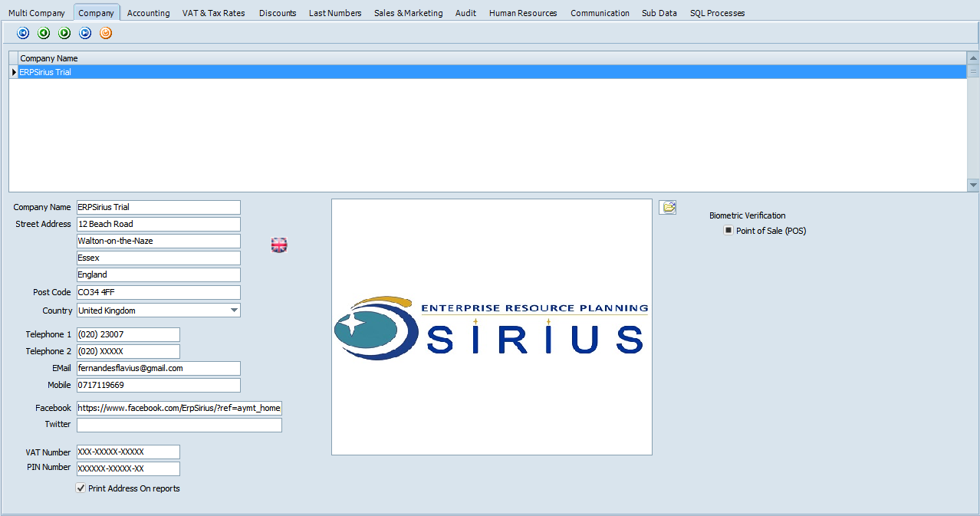
Task: Click the company logo image
Action: pos(492,327)
